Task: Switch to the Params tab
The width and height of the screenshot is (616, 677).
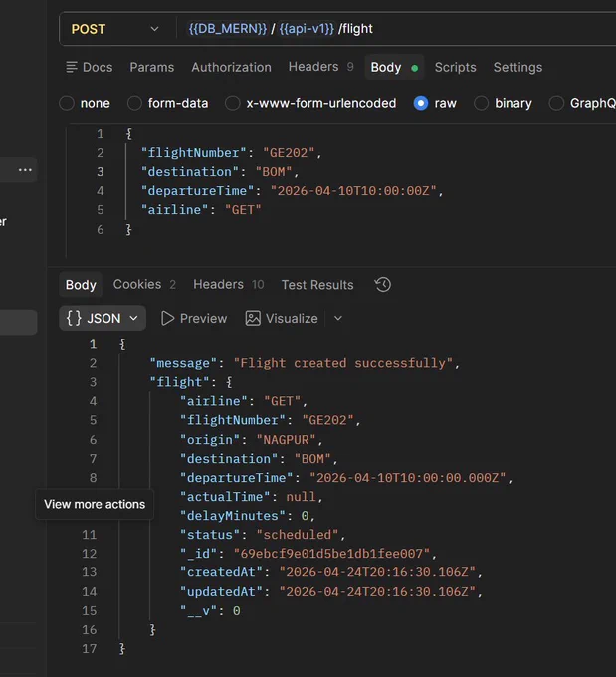Action: tap(152, 67)
